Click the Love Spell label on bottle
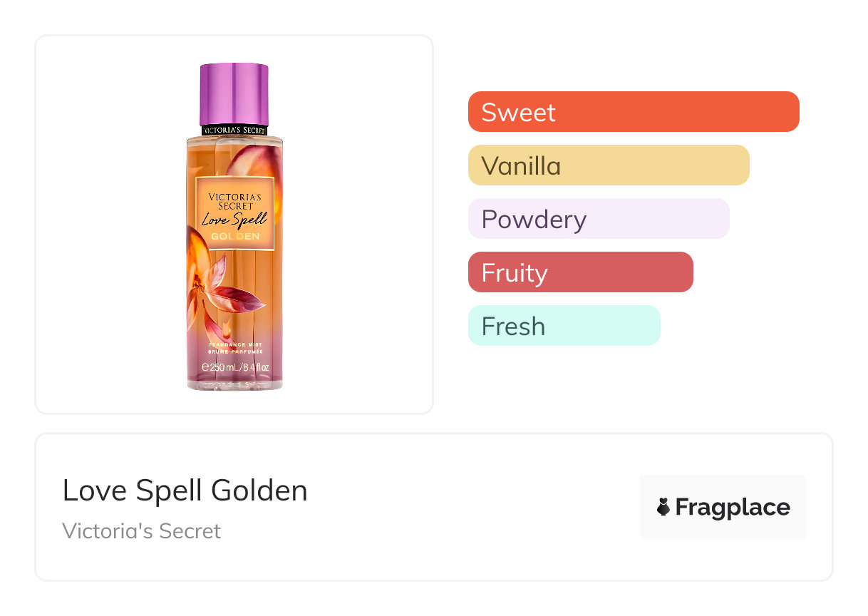Screen dimensions: 868x616 [234, 220]
